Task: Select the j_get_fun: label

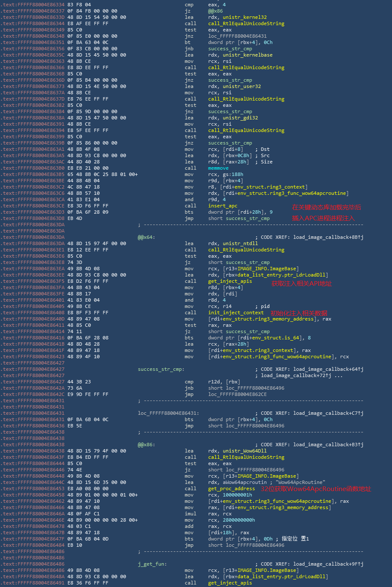Action: 152,564
